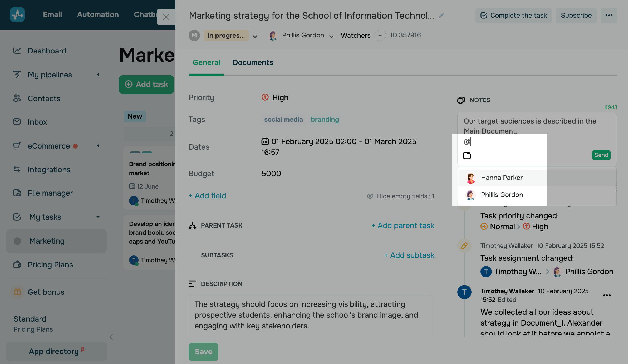The width and height of the screenshot is (628, 364).
Task: Click the pencil icon to edit task title
Action: click(441, 16)
